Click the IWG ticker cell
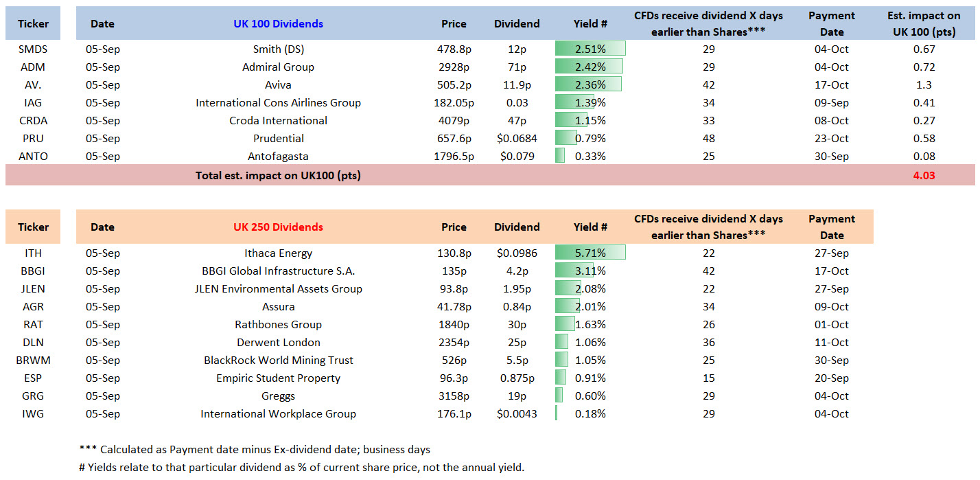 coord(33,414)
